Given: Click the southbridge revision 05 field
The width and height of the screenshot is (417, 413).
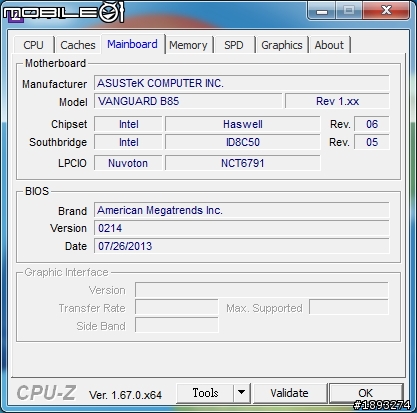Looking at the screenshot, I should pyautogui.click(x=372, y=142).
